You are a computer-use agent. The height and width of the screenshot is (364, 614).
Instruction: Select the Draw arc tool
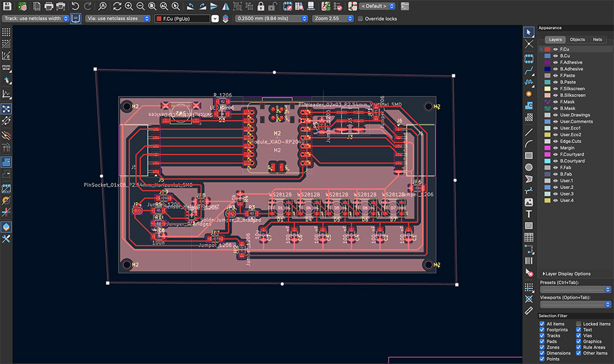529,144
